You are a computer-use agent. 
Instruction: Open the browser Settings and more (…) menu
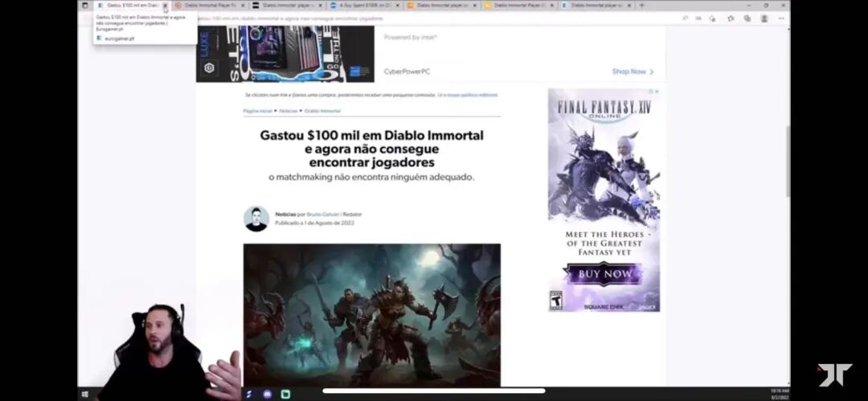[781, 18]
